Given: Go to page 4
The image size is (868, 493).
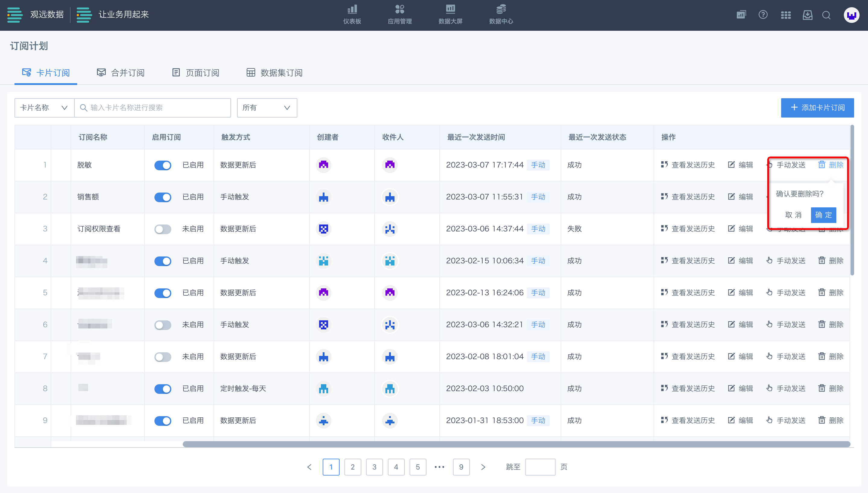Looking at the screenshot, I should pos(396,467).
